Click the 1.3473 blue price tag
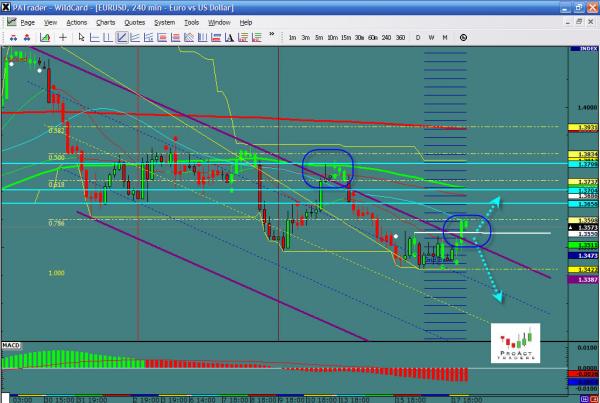The image size is (600, 403). point(584,255)
